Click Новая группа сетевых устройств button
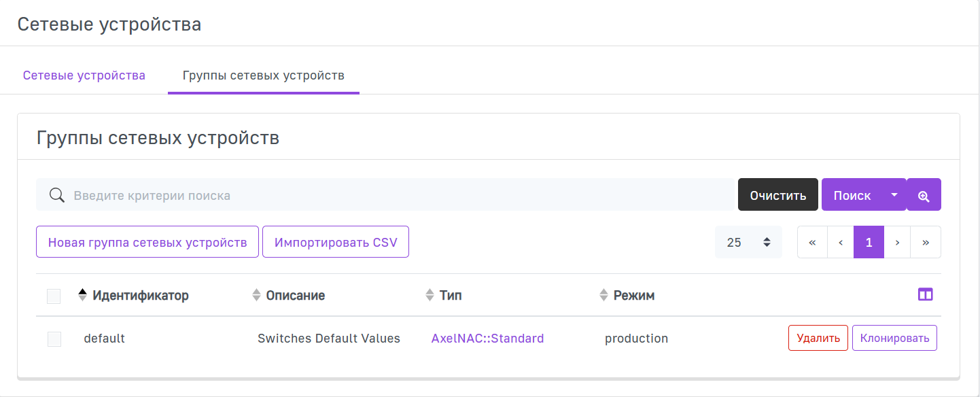This screenshot has width=980, height=397. 147,243
